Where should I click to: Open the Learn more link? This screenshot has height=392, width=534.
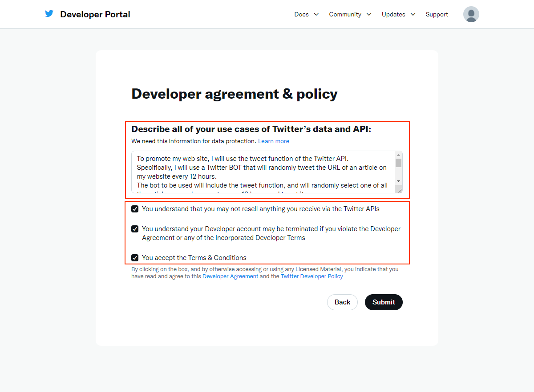pos(273,141)
